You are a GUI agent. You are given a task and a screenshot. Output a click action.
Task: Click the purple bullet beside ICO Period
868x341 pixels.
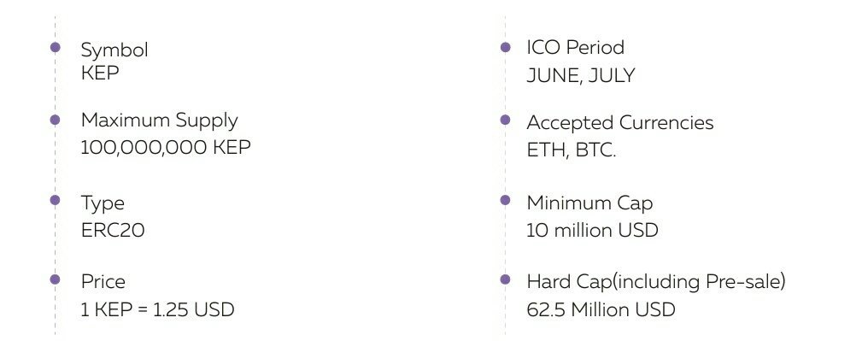(506, 47)
